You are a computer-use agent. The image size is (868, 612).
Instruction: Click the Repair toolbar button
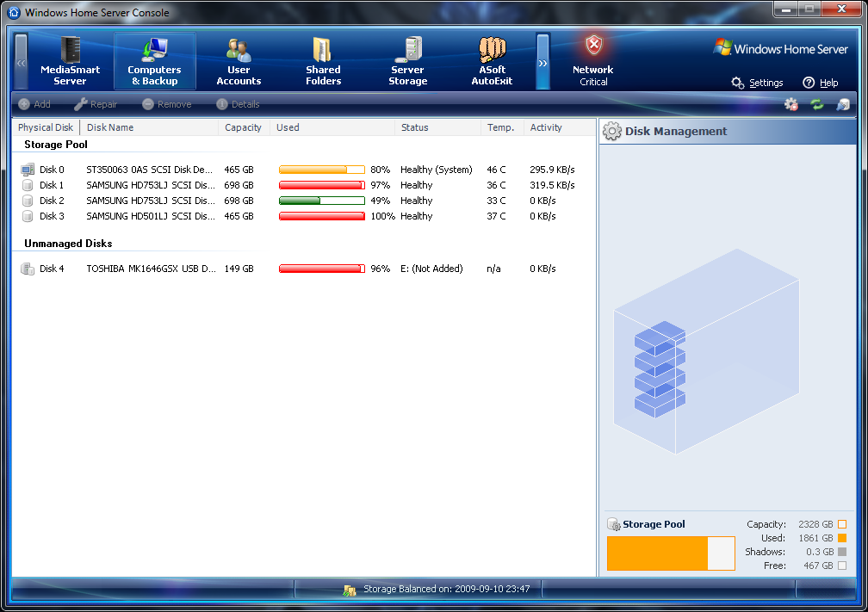coord(96,104)
